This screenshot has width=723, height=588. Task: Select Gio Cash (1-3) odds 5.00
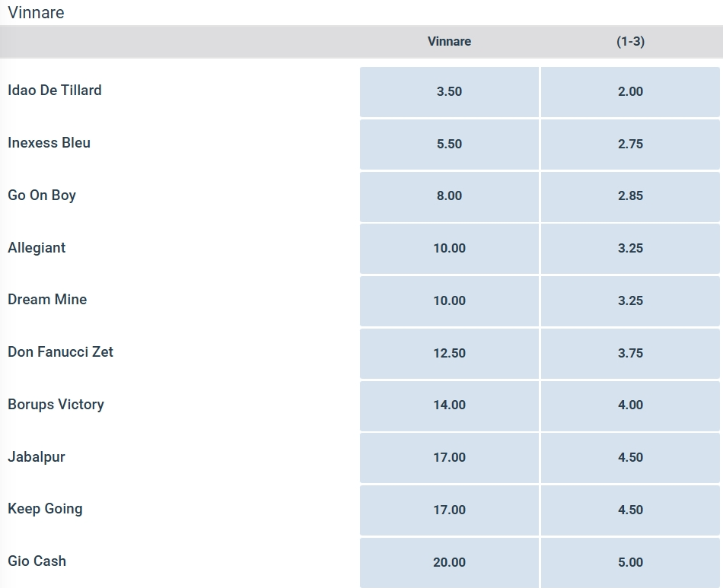[630, 563]
